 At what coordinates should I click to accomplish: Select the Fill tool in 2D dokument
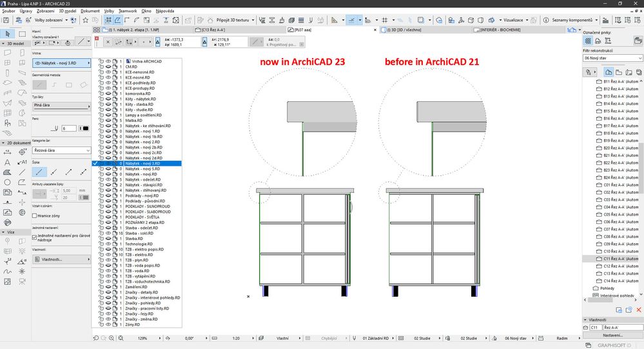click(x=7, y=173)
